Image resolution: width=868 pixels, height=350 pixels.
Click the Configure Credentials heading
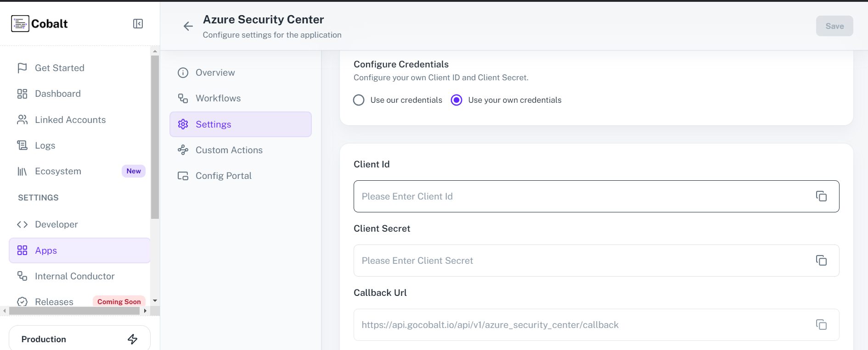click(401, 64)
